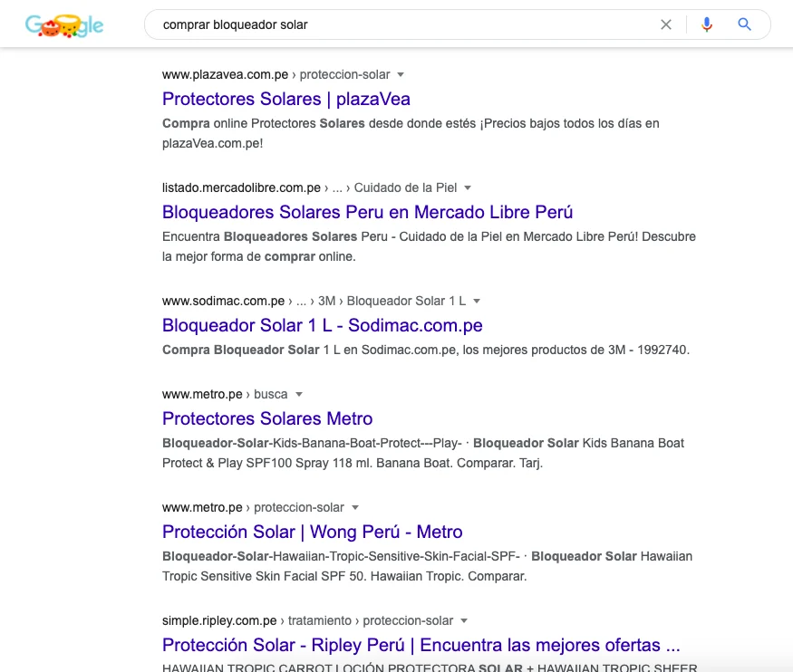Expand dropdown arrow beside metro.pe proteccion-solar
Viewport: 793px width, 672px height.
[355, 507]
